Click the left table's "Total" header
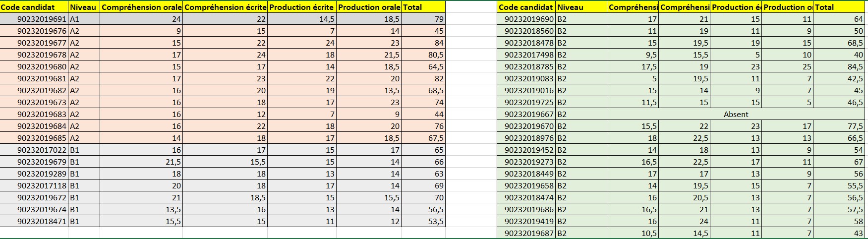Viewport: 868px width, 239px height. tap(423, 7)
